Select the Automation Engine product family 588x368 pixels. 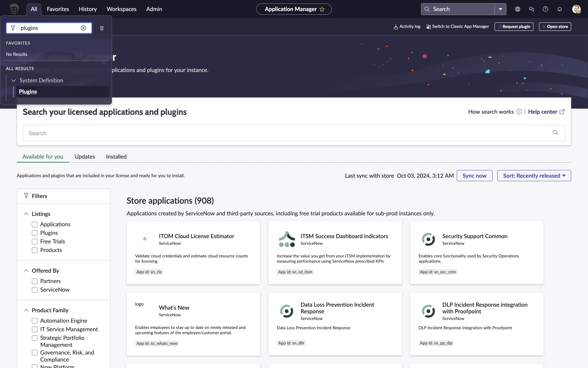[x=35, y=321]
